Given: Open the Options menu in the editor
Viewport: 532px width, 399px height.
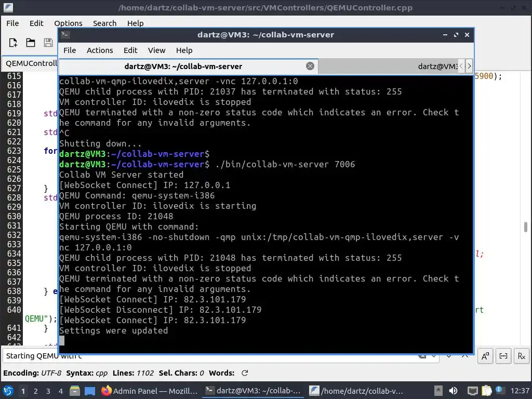Looking at the screenshot, I should point(68,23).
